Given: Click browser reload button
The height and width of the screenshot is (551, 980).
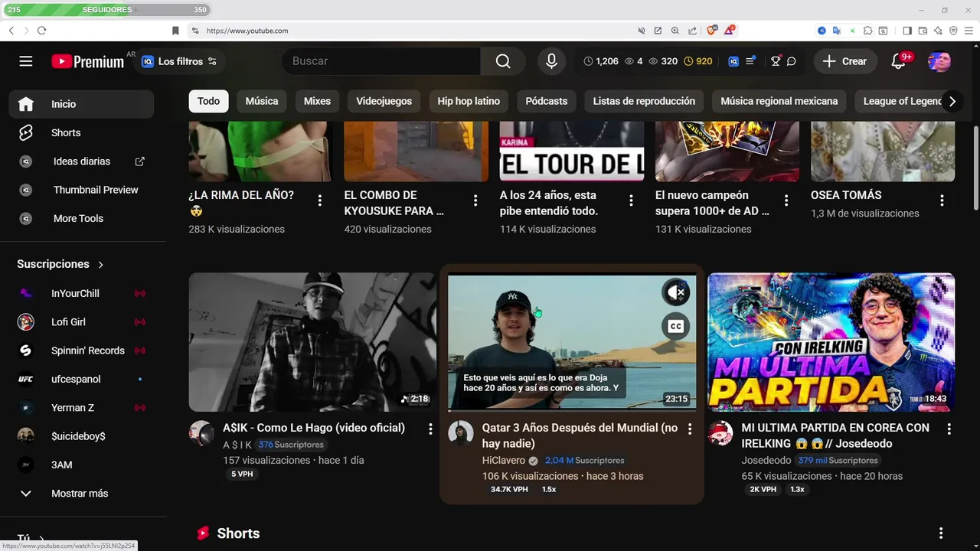Looking at the screenshot, I should [x=41, y=31].
